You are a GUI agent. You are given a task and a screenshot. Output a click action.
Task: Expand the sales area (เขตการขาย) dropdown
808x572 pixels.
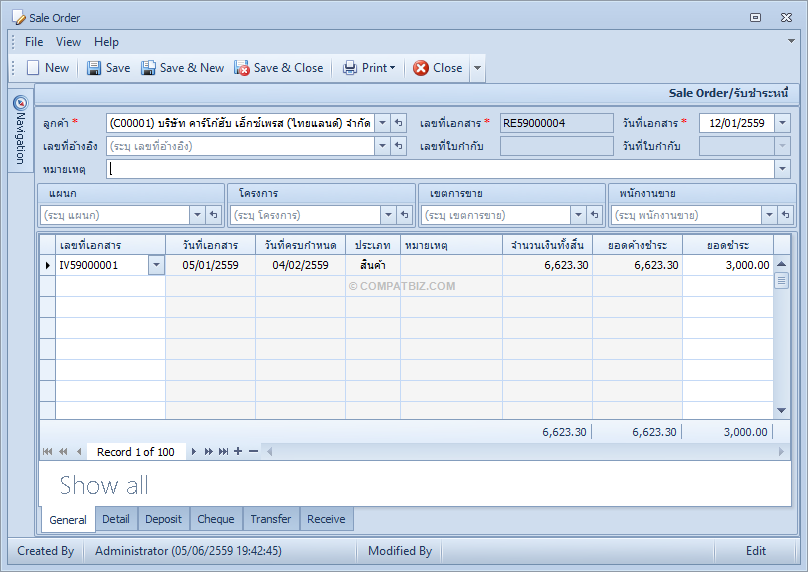(578, 215)
